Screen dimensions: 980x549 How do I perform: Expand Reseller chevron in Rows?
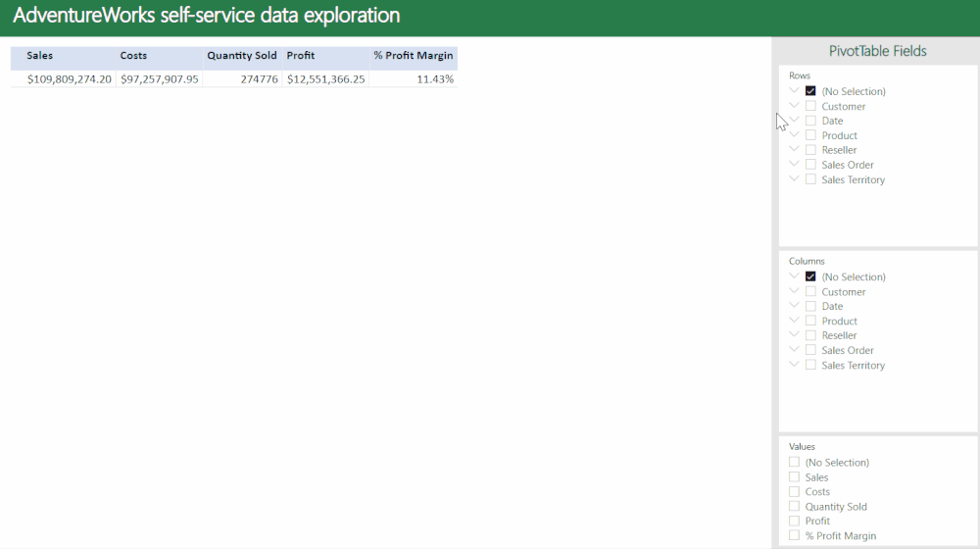(795, 149)
